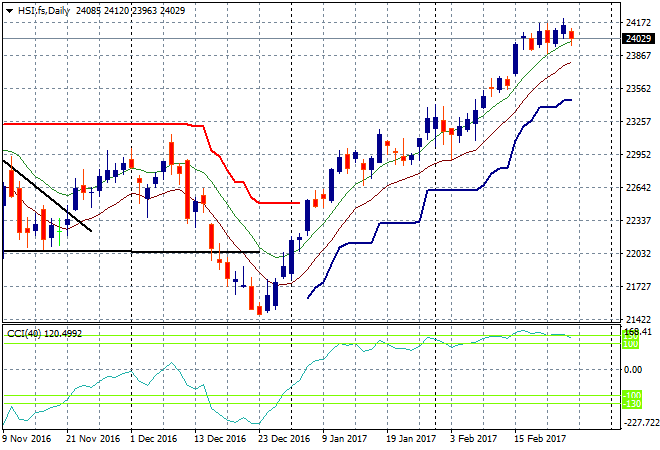Select the CCI(40) 120.4992 indicator label
The image size is (660, 450).
(x=45, y=334)
